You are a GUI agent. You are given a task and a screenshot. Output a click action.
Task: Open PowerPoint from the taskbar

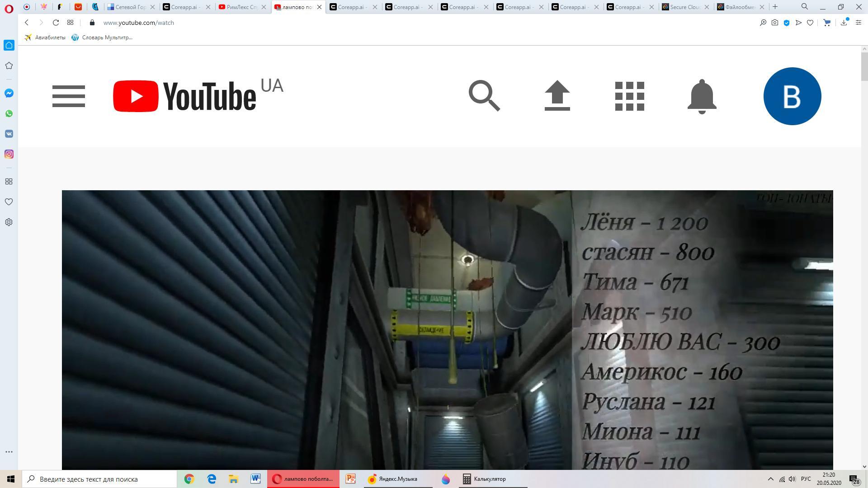coord(350,479)
